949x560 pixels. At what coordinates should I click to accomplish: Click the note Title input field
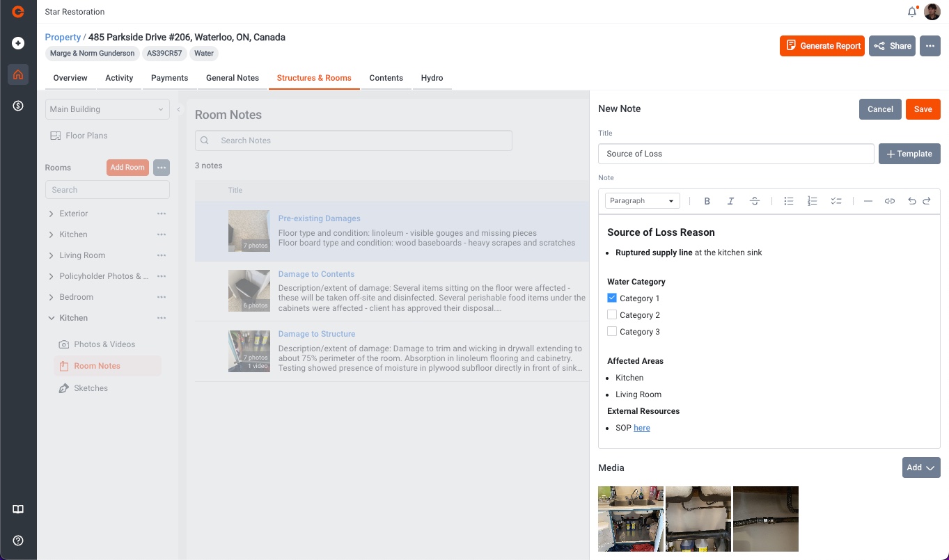735,154
